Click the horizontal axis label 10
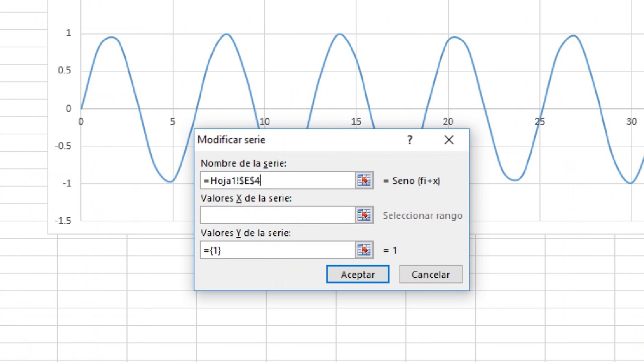The height and width of the screenshot is (362, 644). (264, 122)
